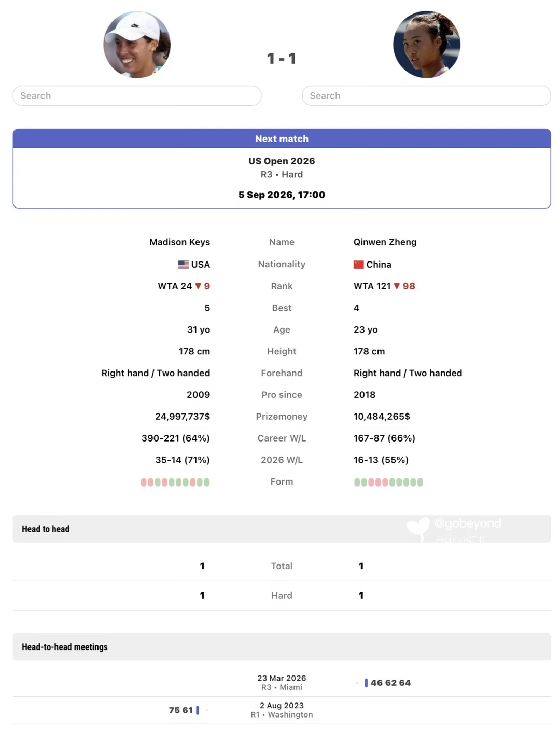Click Madison Keys' profile photo
The width and height of the screenshot is (560, 731).
(137, 45)
